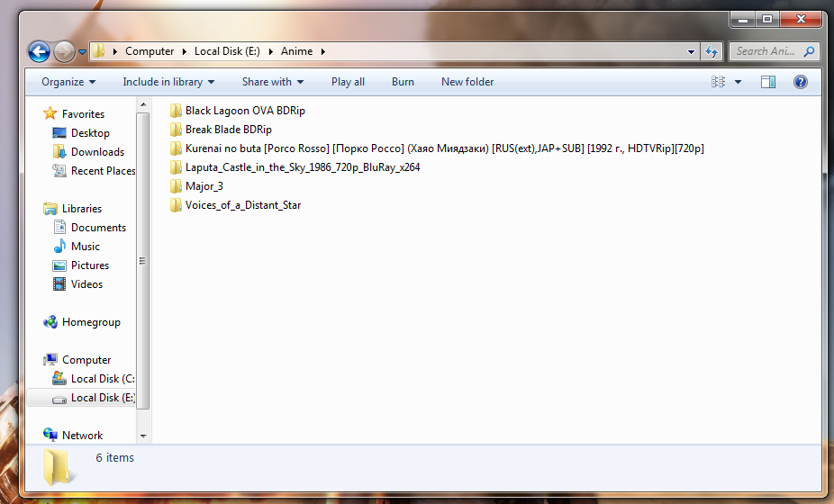
Task: Click the Kurenai no buta [Porco Rosso] name
Action: (445, 148)
